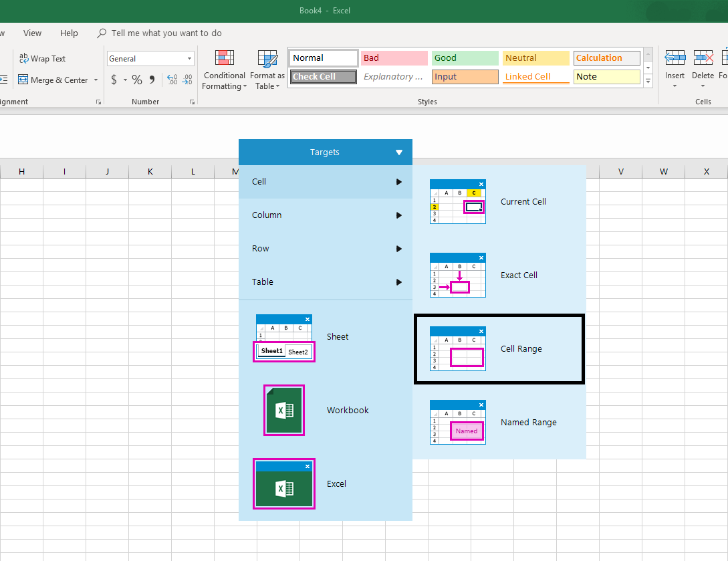Apply Percent Style format

pos(136,80)
